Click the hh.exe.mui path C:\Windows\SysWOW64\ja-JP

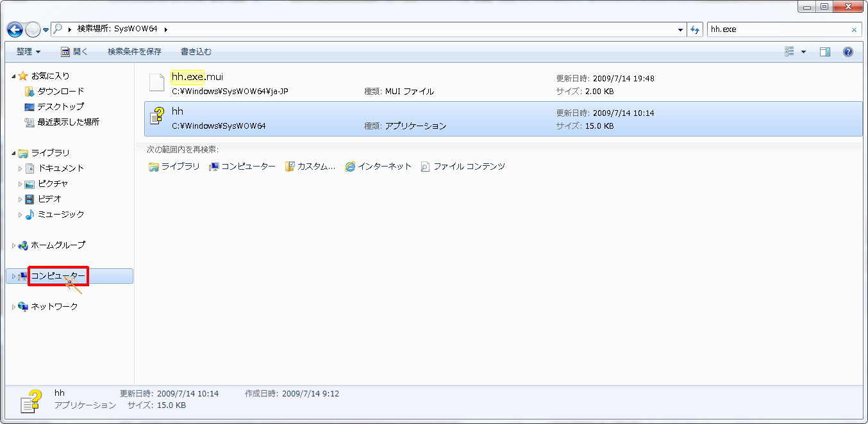click(x=230, y=92)
